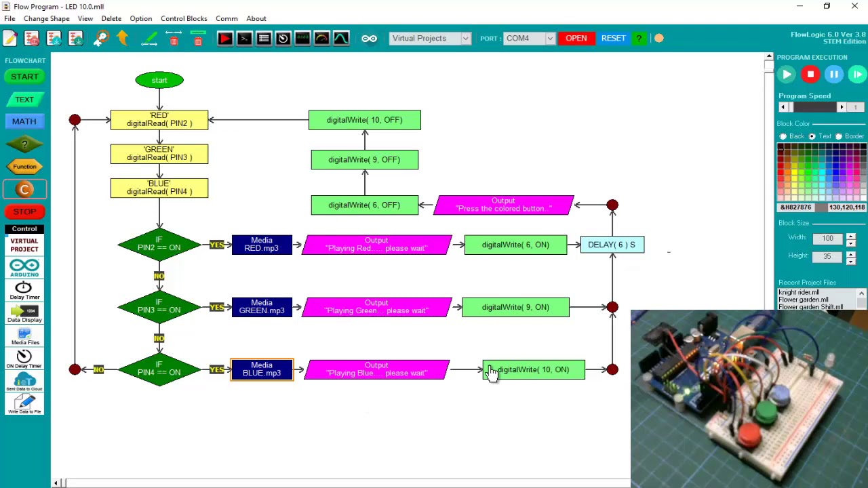
Task: Select the Border block color radio button
Action: (x=839, y=136)
